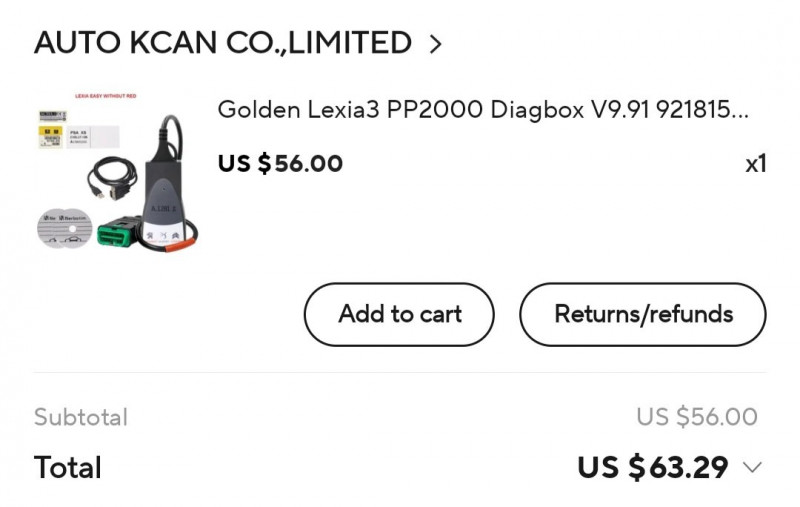Image resolution: width=800 pixels, height=507 pixels.
Task: Click the US $56.00 item price
Action: click(280, 163)
